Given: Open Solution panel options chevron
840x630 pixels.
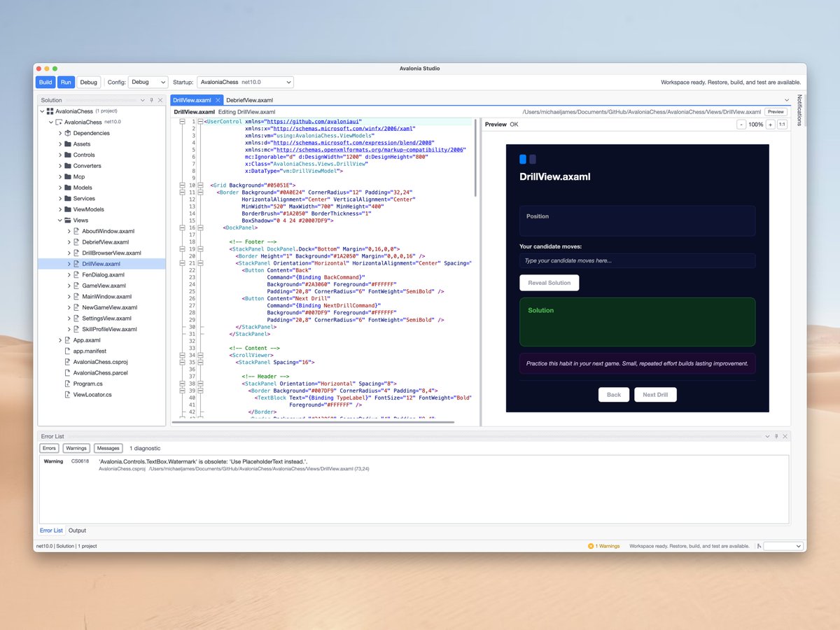Looking at the screenshot, I should [x=143, y=100].
